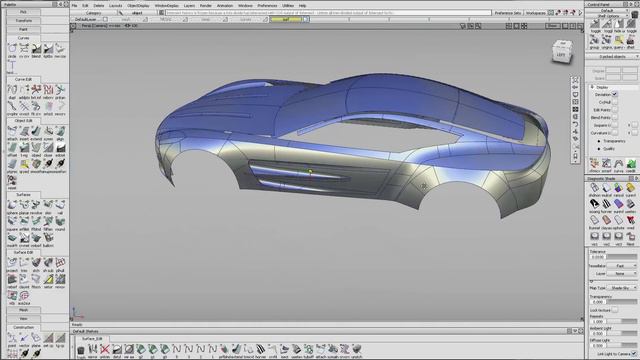The height and width of the screenshot is (360, 640).
Task: Enable the Curvature U checkbox
Action: point(615,133)
